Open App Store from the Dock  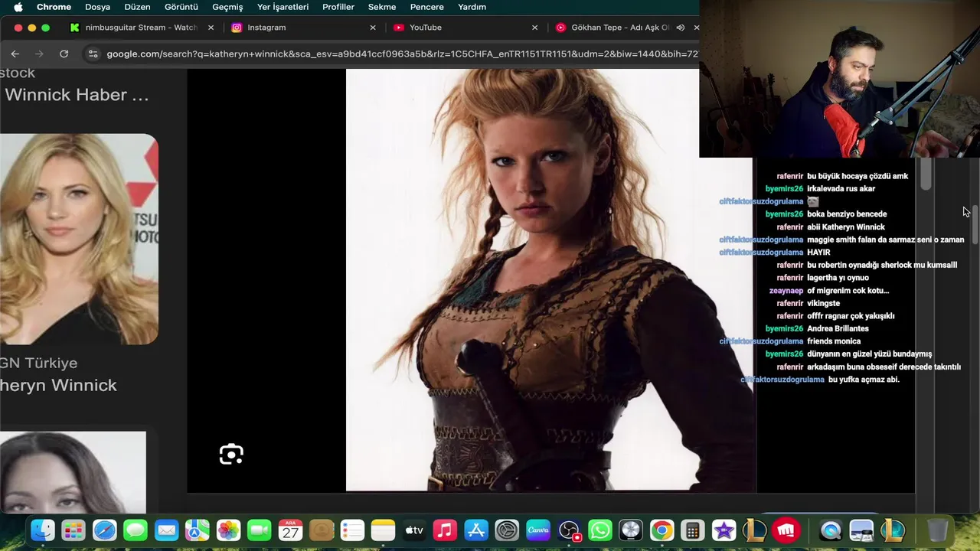[476, 530]
